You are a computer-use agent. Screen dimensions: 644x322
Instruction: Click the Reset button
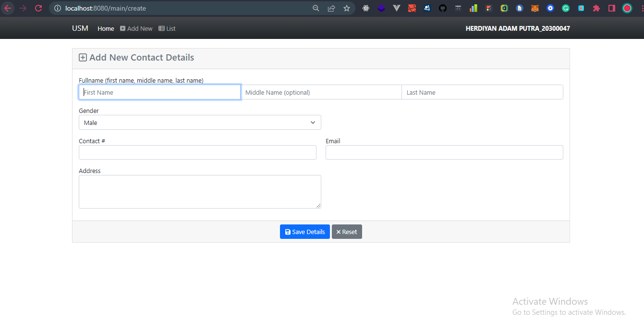347,232
